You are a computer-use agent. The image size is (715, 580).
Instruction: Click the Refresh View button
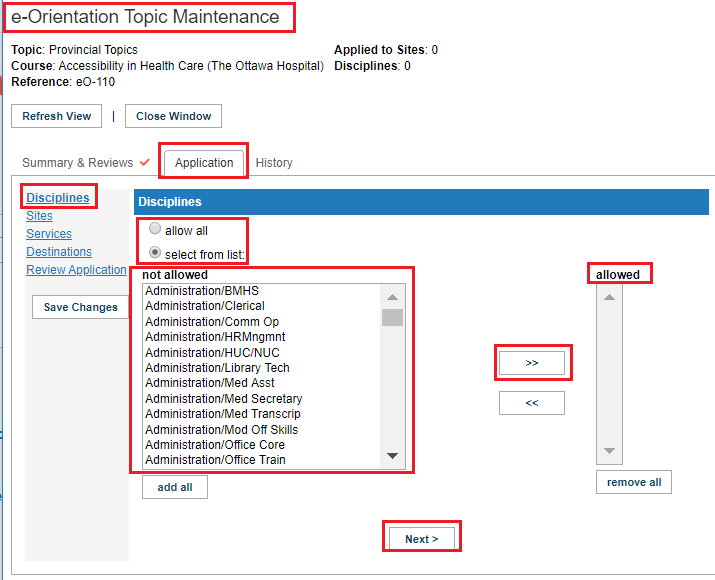(57, 116)
